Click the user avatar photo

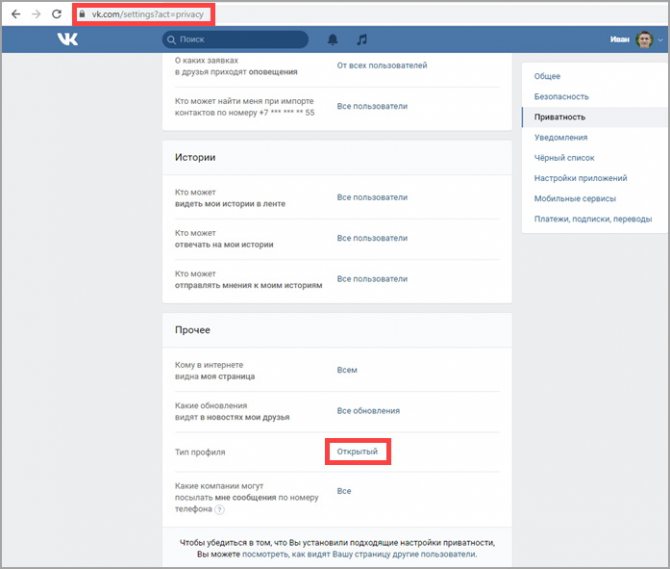(x=644, y=39)
